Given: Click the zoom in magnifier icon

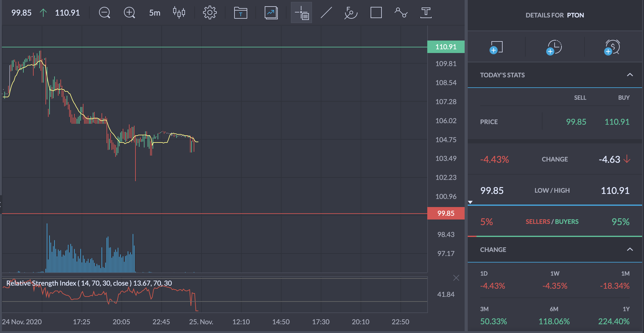Looking at the screenshot, I should (x=129, y=13).
